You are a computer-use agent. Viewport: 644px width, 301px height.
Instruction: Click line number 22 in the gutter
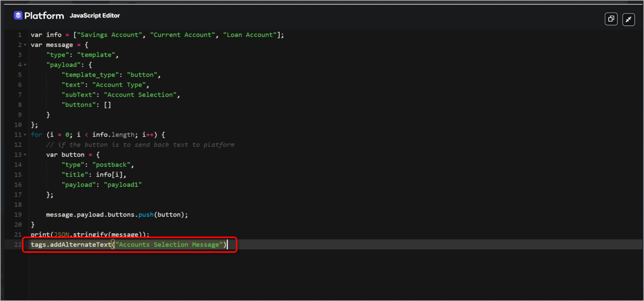pos(18,244)
